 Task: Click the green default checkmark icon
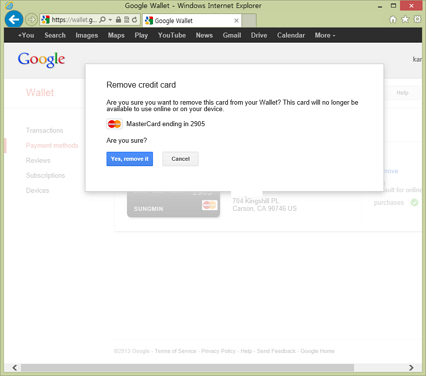coord(414,202)
